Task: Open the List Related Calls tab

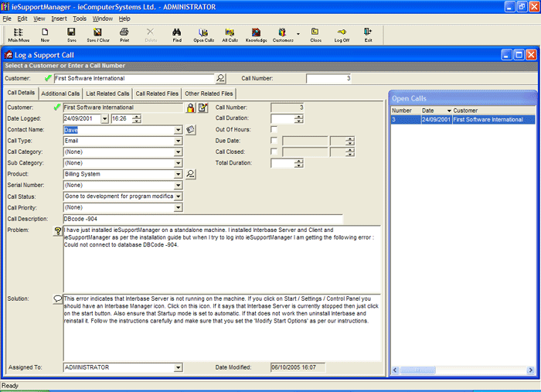Action: 107,94
